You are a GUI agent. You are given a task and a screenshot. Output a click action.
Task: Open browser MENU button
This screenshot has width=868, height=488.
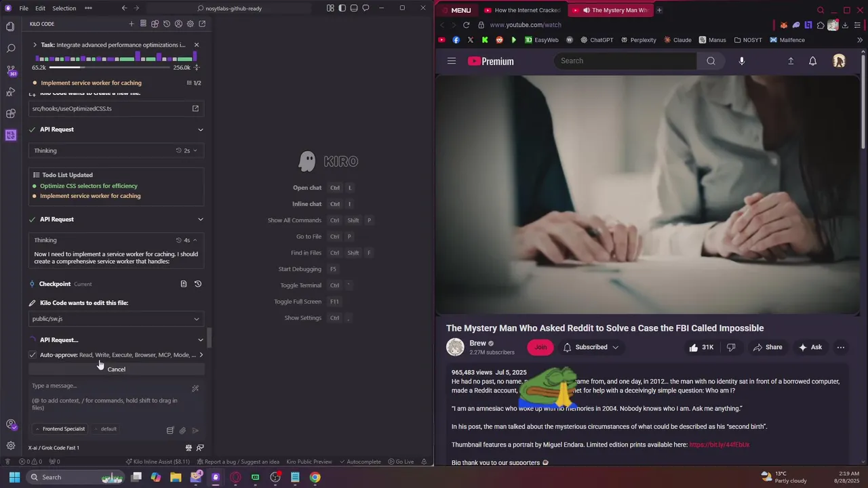[456, 10]
